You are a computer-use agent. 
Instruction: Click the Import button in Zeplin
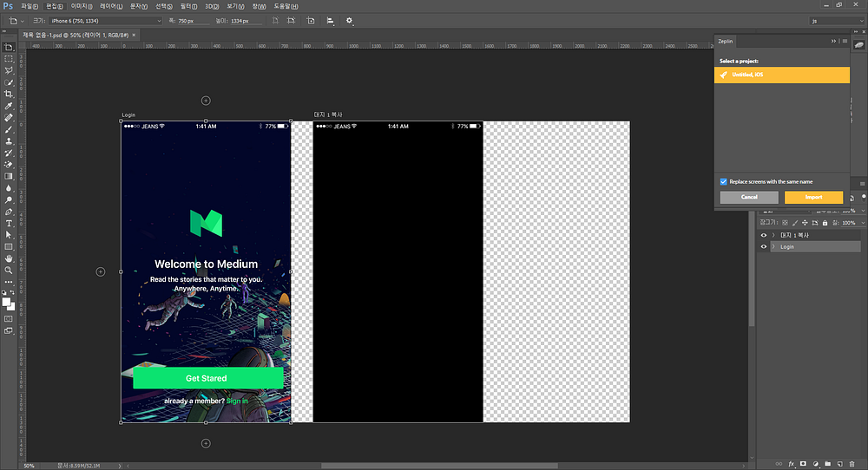(x=813, y=197)
